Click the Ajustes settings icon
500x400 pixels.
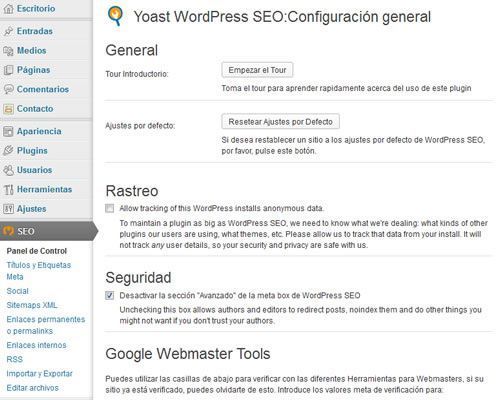point(8,209)
